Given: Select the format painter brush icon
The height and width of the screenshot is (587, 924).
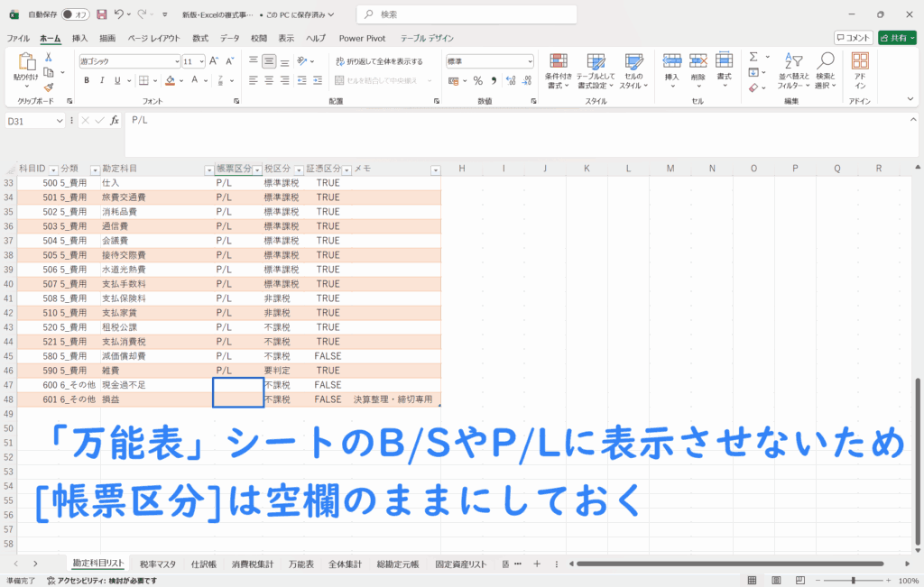Looking at the screenshot, I should pyautogui.click(x=49, y=87).
